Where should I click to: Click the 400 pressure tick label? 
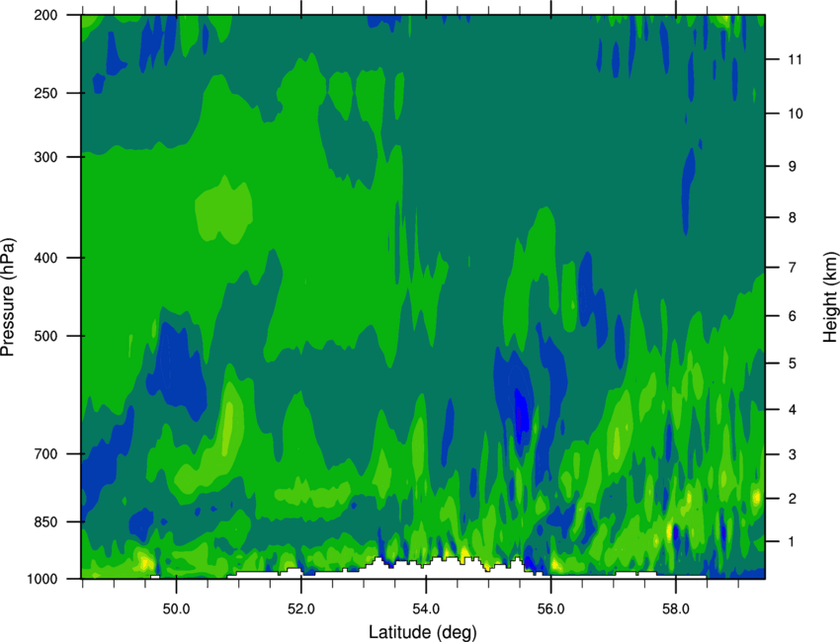[45, 258]
